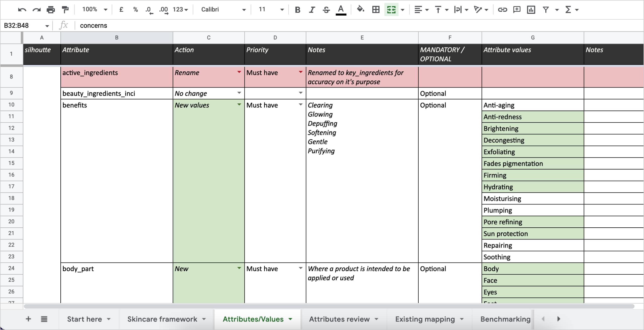The height and width of the screenshot is (330, 644).
Task: Open the fill color bucket tool
Action: (360, 10)
